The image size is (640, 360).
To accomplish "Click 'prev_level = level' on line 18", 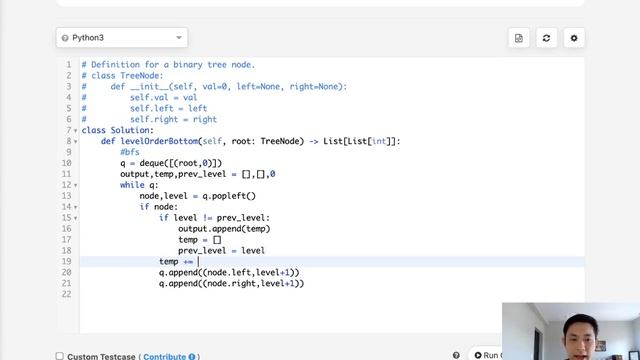I will pyautogui.click(x=221, y=250).
